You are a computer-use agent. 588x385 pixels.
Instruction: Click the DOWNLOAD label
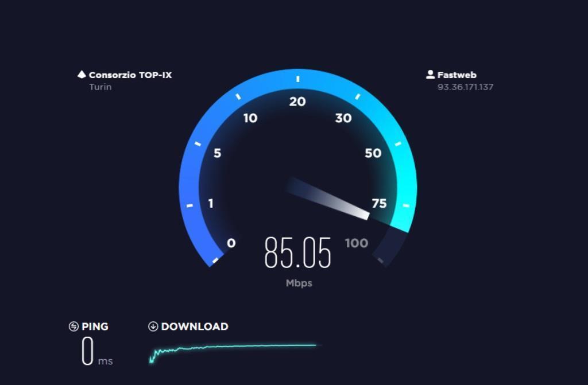tap(195, 326)
